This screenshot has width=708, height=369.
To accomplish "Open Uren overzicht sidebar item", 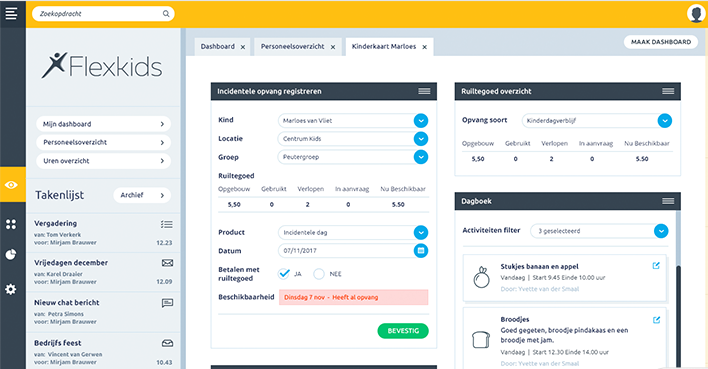I will (x=103, y=161).
